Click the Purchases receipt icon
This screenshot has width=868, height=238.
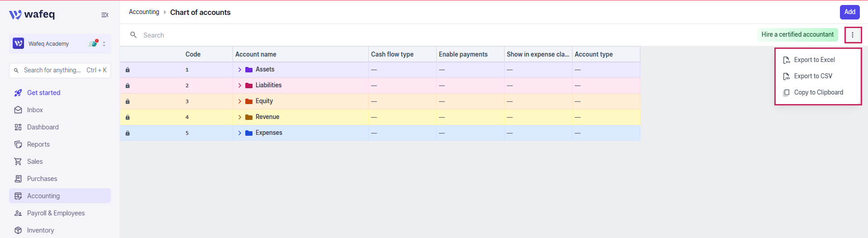pos(18,179)
